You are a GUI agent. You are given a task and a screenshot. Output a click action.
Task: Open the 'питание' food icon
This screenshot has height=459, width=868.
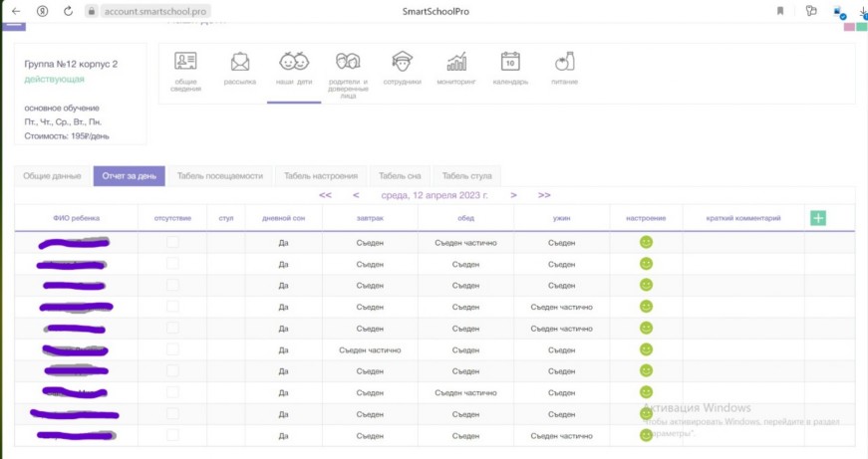pyautogui.click(x=564, y=62)
